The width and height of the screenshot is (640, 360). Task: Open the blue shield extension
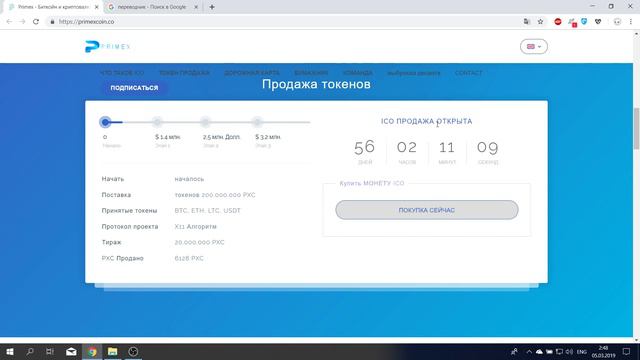coord(584,21)
